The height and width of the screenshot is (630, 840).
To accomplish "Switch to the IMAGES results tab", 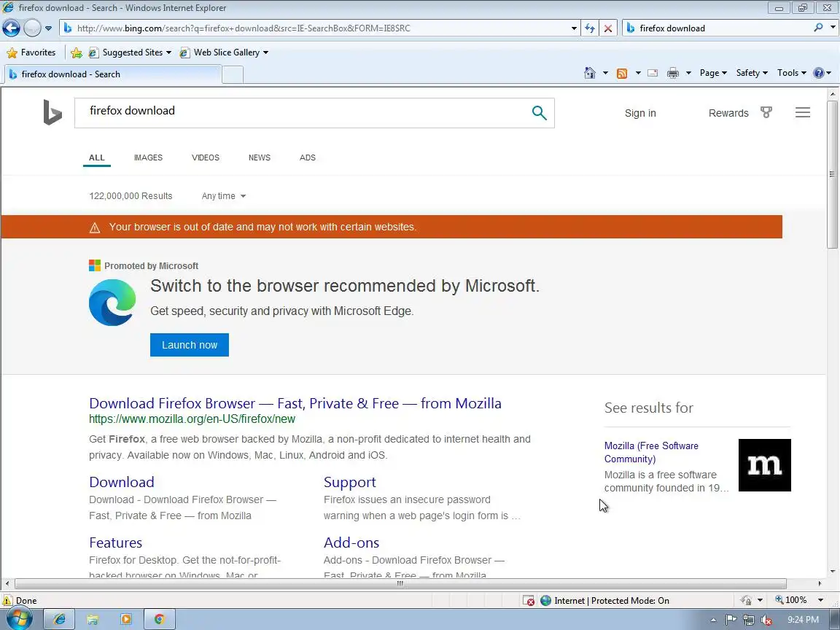I will click(149, 157).
